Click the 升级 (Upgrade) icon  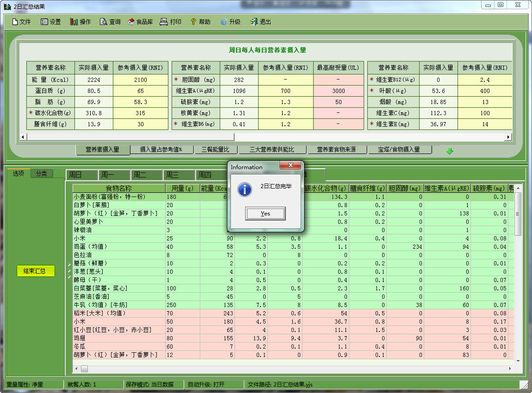224,22
